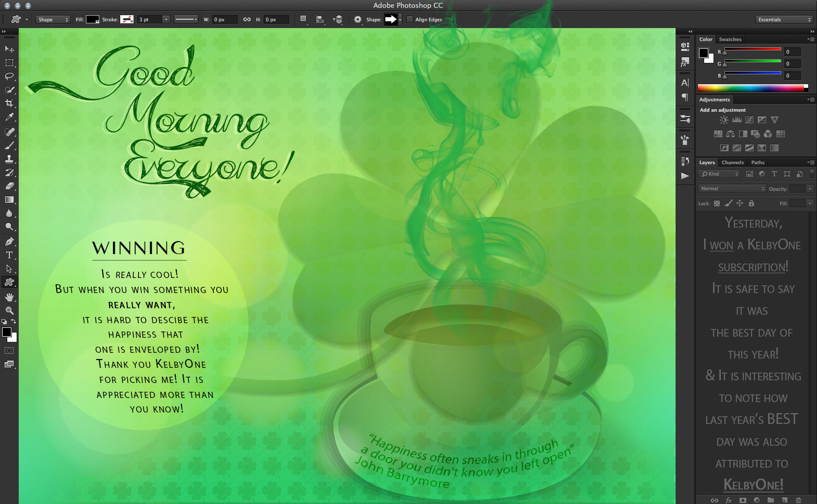Open the Character panel icon

click(x=685, y=83)
